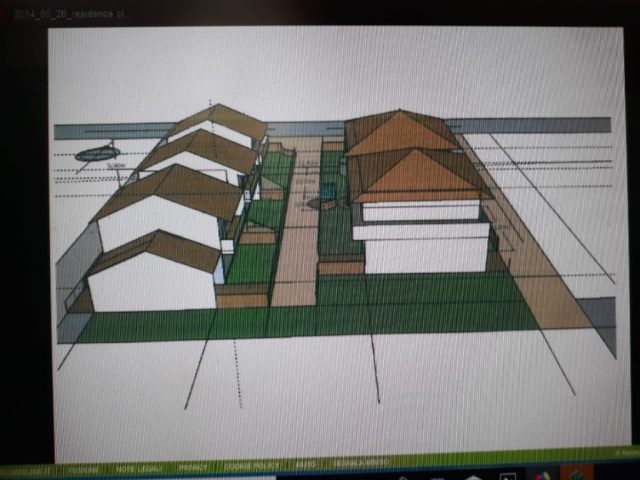Open the AIUTO help link
640x480 pixels.
305,467
